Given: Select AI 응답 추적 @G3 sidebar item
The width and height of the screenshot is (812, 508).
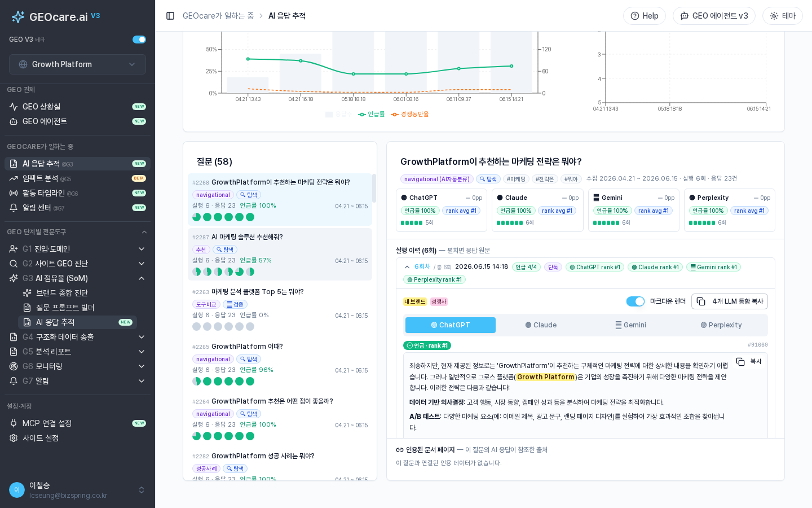Looking at the screenshot, I should pos(77,164).
